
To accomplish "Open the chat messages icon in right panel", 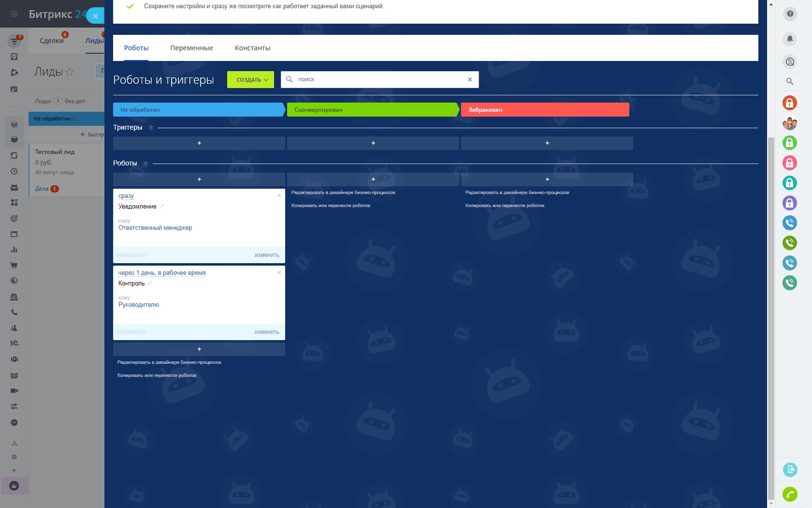I will [x=790, y=61].
